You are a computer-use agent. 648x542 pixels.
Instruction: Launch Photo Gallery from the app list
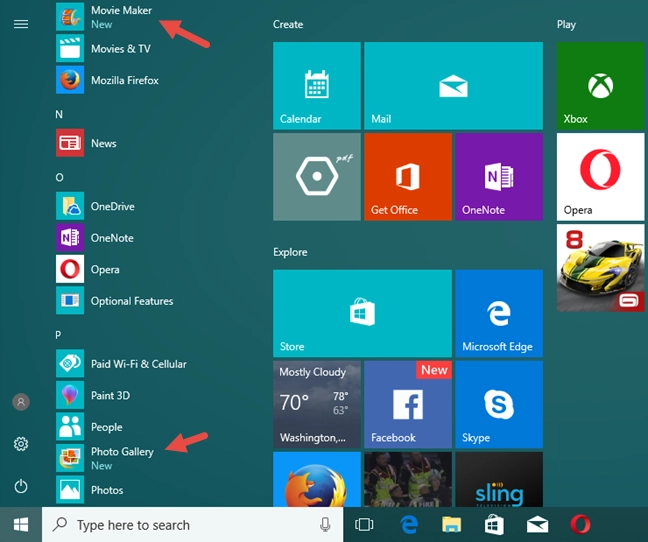click(105, 458)
